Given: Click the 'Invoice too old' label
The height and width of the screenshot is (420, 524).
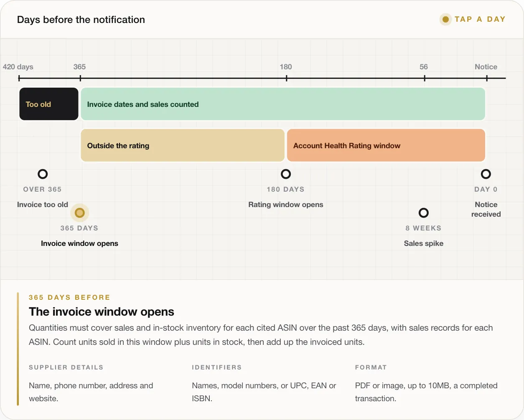Looking at the screenshot, I should tap(43, 205).
